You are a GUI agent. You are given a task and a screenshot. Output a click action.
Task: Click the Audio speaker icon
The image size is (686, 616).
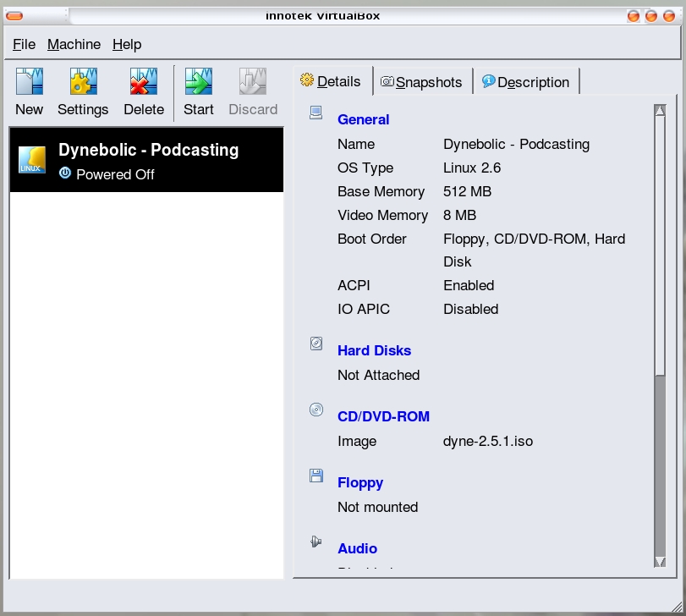point(316,542)
